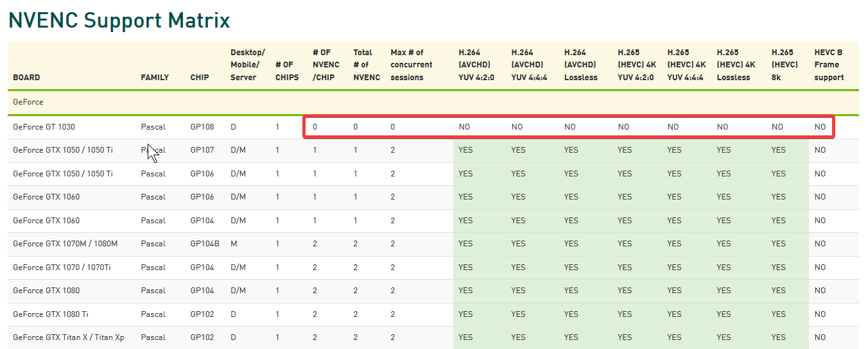The width and height of the screenshot is (868, 349).
Task: Select the GeForce GTX 1070M / 1080M row
Action: click(65, 244)
